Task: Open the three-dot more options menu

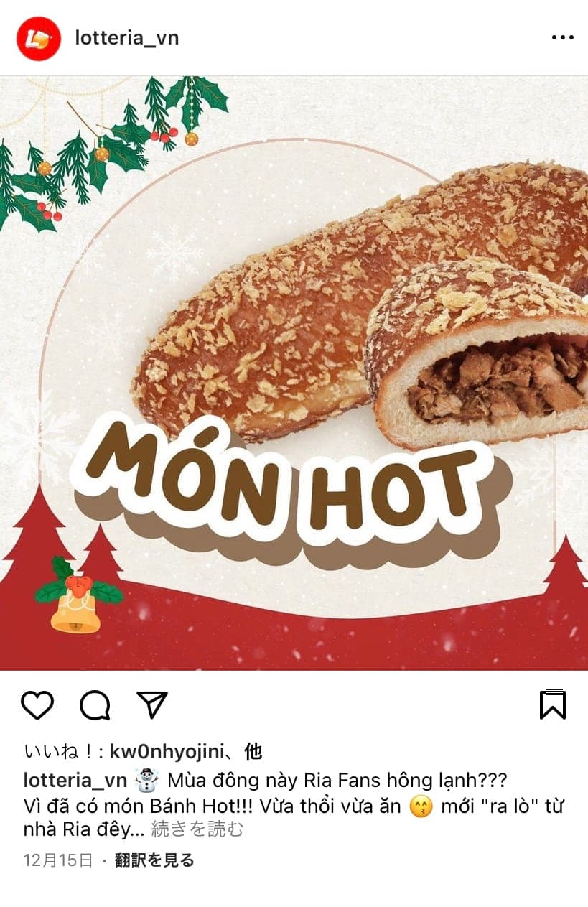Action: (563, 38)
